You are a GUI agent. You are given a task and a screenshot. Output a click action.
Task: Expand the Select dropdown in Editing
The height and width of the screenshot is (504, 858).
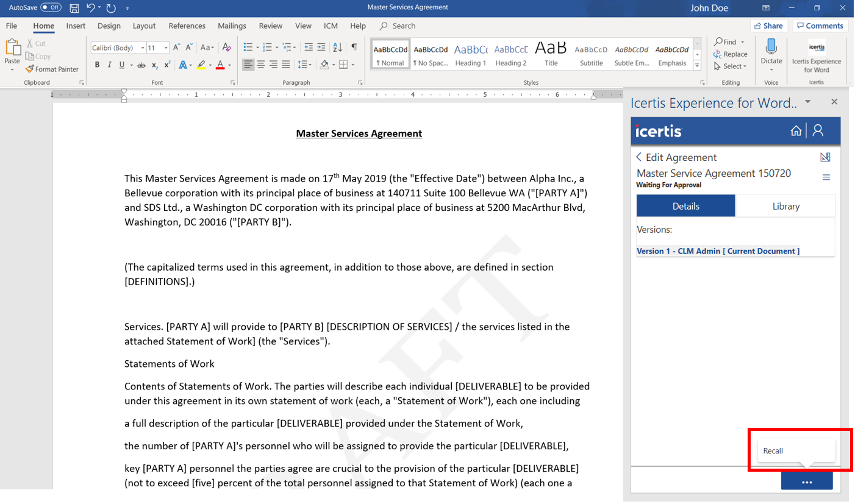pos(734,66)
